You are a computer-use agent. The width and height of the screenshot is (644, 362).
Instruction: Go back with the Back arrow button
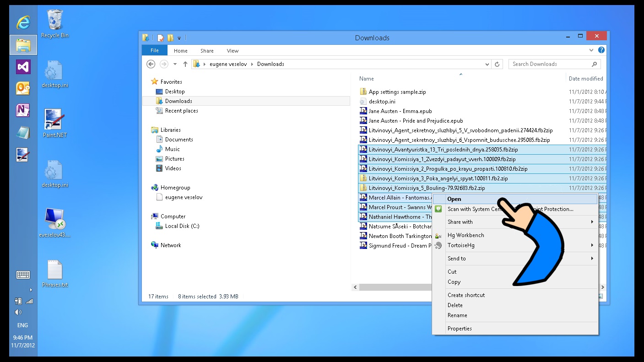pyautogui.click(x=151, y=64)
